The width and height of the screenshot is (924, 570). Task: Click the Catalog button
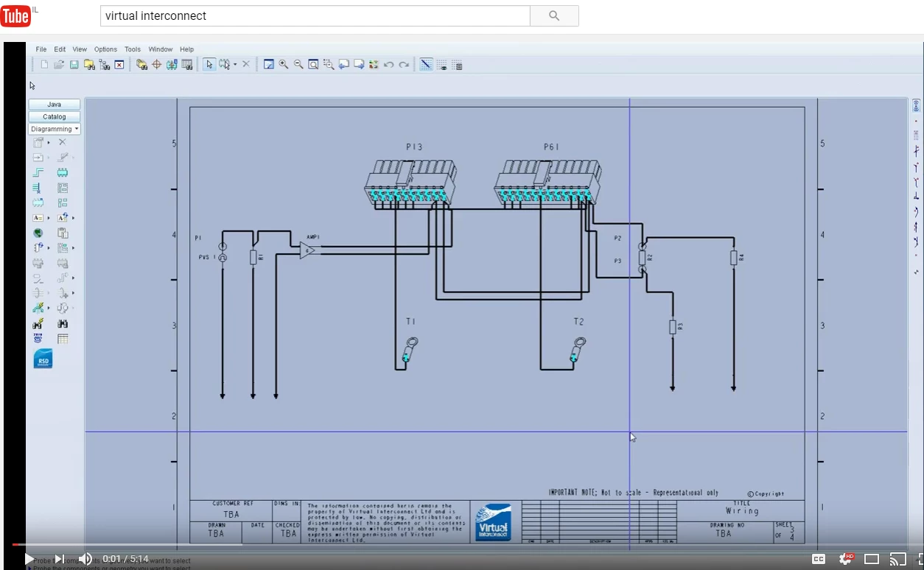pos(55,116)
